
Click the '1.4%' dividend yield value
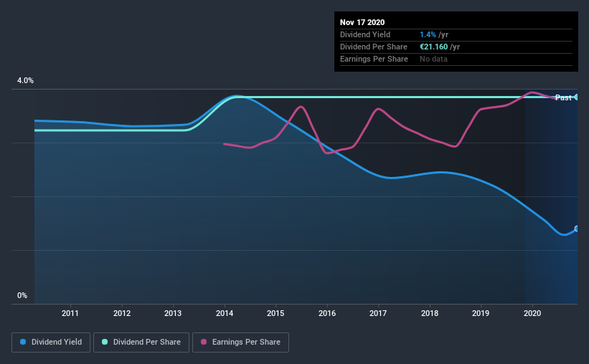coord(428,34)
